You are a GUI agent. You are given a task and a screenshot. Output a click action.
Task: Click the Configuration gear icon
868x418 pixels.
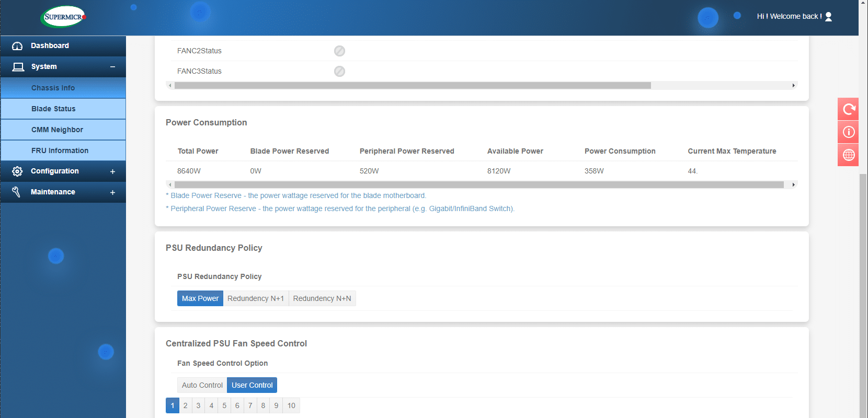17,171
